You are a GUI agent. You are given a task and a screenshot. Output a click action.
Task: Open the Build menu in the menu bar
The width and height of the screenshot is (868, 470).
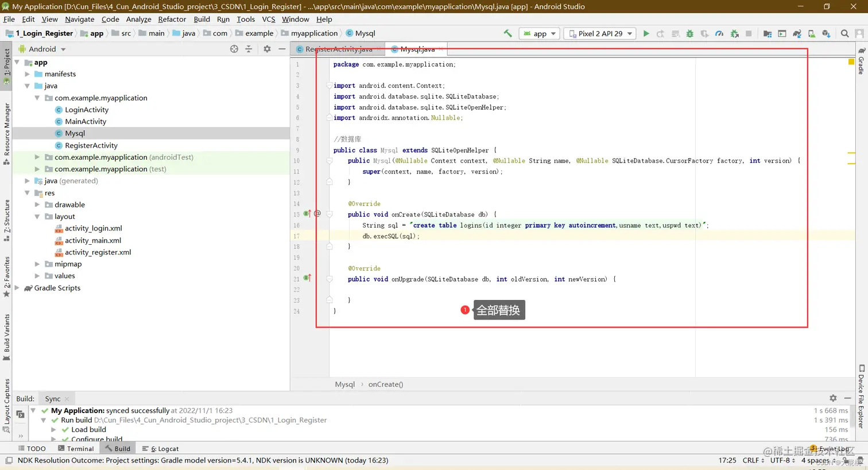pos(201,19)
